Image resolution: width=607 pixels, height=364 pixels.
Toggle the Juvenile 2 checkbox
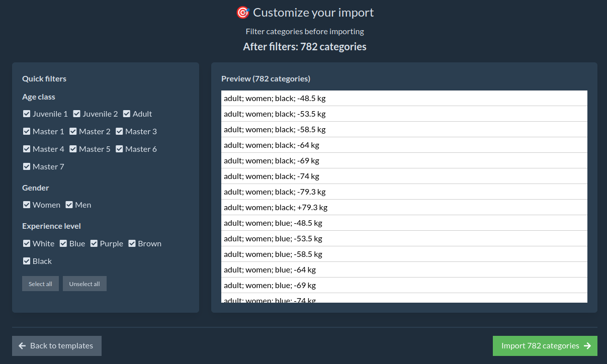pyautogui.click(x=77, y=114)
